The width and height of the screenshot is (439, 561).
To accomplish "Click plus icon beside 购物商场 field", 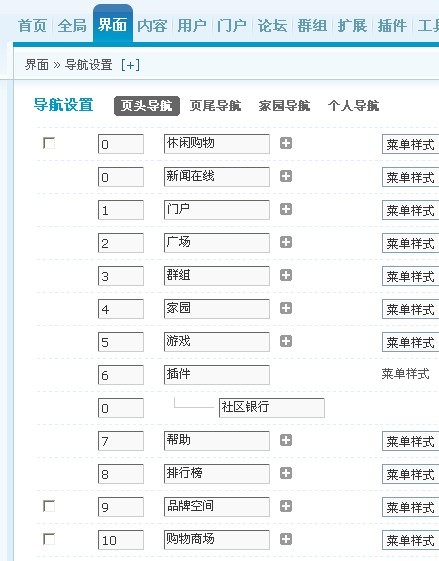I will [x=286, y=539].
